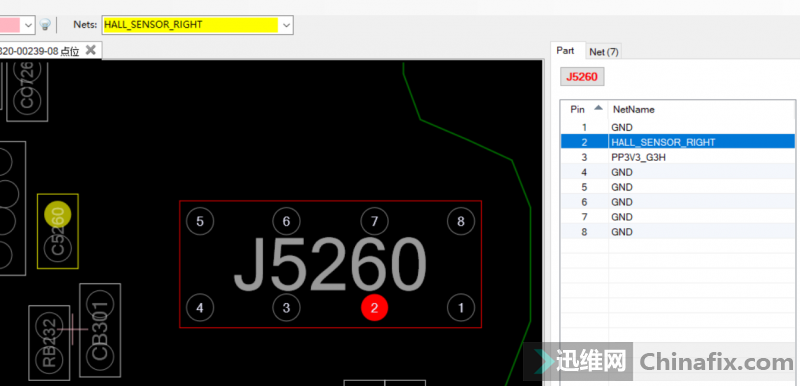
Task: Click pad 6 of J5260
Action: pos(286,221)
